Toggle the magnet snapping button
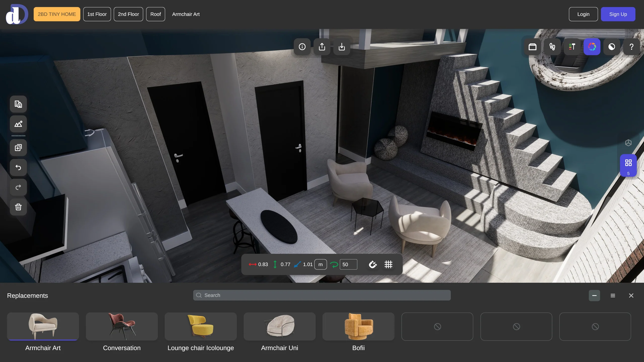The image size is (644, 362). pos(373,264)
